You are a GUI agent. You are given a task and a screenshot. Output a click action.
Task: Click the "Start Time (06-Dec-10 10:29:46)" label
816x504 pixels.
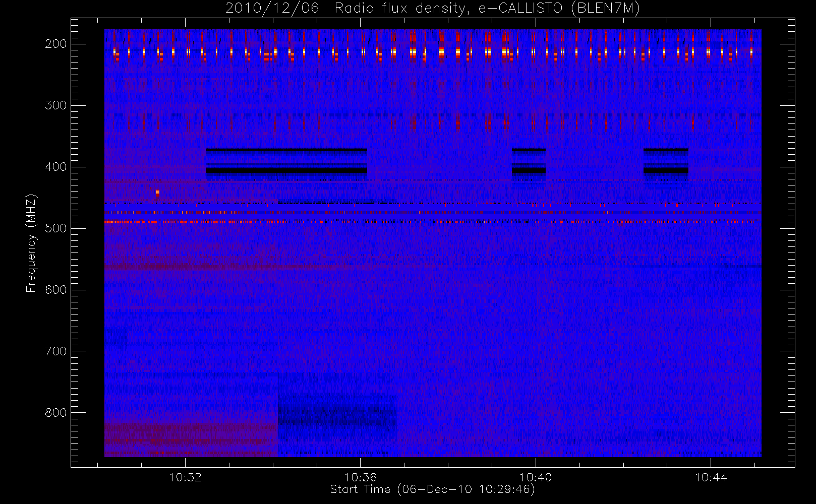tap(432, 489)
